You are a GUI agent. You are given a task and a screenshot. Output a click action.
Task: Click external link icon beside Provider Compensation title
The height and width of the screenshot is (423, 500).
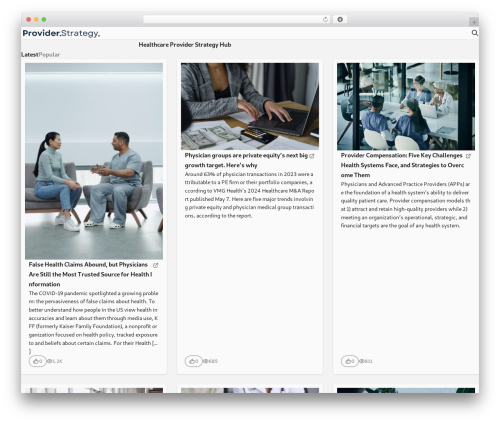[x=468, y=156]
